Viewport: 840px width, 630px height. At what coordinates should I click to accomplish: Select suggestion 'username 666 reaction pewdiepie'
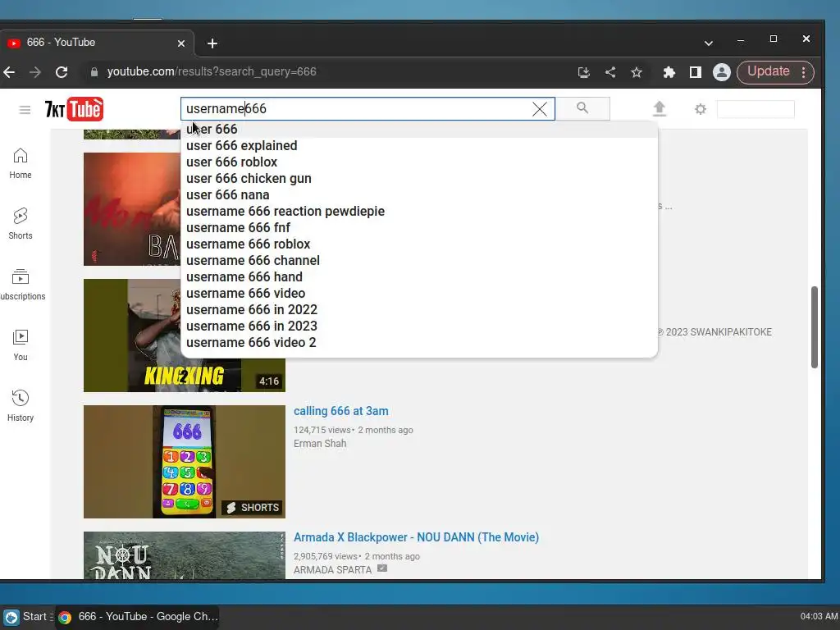[419, 211]
